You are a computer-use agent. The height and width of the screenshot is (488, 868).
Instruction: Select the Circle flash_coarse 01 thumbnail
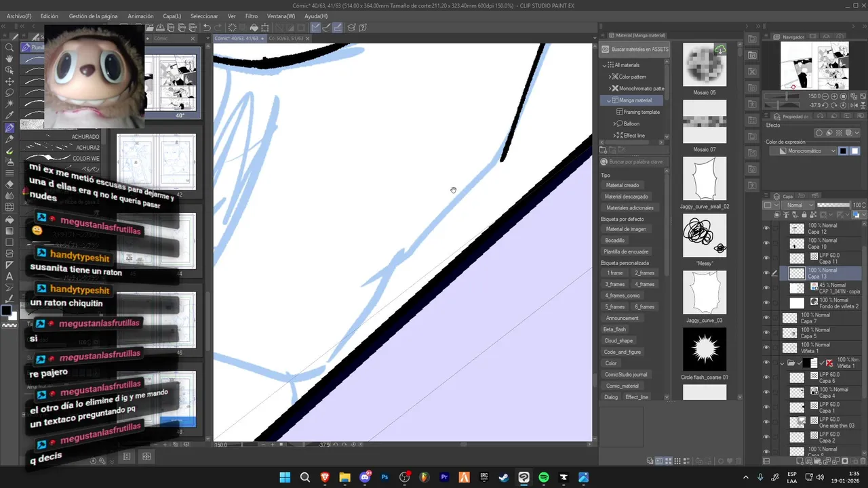[x=704, y=350]
